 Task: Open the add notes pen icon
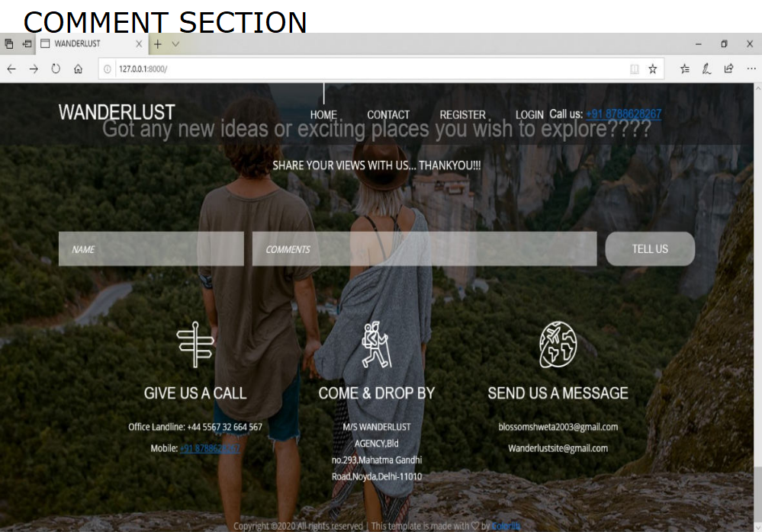point(706,69)
